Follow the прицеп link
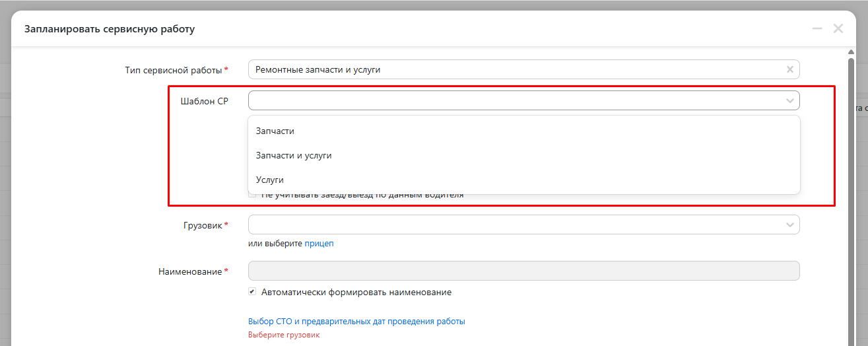Screen dimensions: 868x346 (319, 243)
